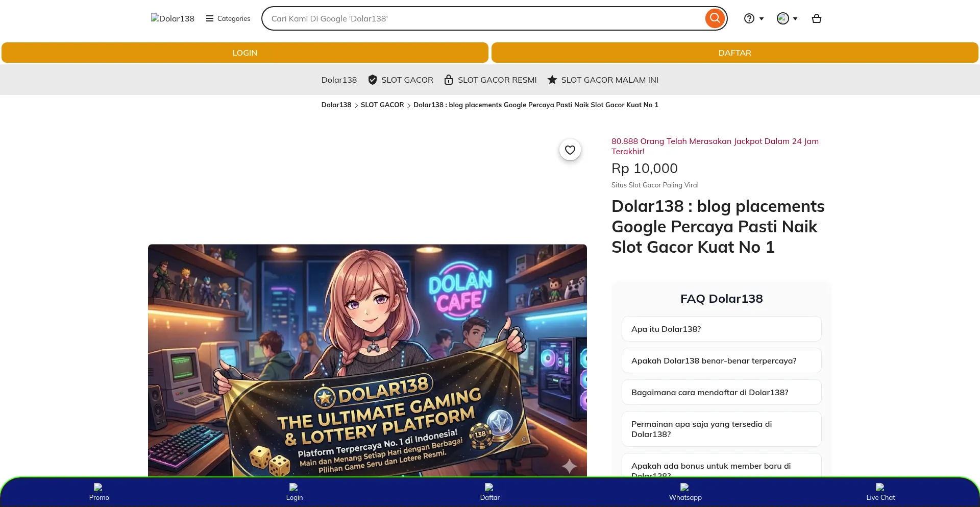Select SLOT GACOR MALAM INI nav item
This screenshot has width=980, height=507.
point(603,80)
